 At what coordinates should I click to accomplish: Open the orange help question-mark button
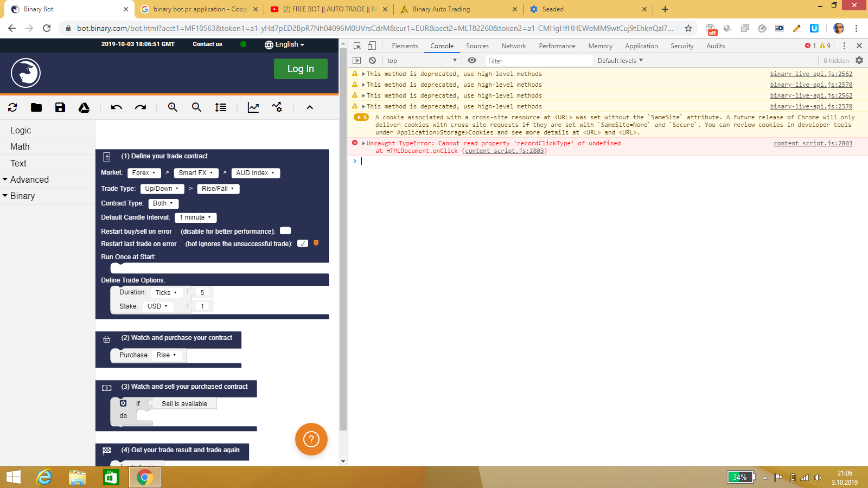tap(311, 439)
